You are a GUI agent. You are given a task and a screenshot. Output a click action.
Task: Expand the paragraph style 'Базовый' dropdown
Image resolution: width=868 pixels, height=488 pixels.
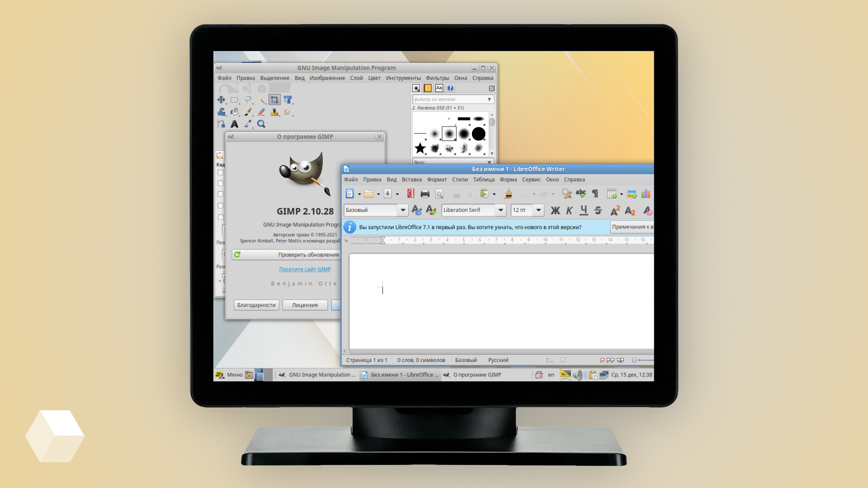[402, 210]
